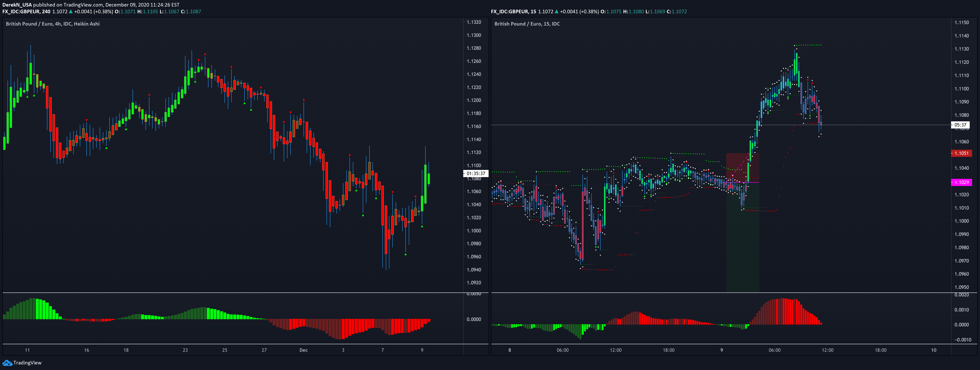
Task: Click the 1.1160 price on the left axis
Action: [474, 126]
